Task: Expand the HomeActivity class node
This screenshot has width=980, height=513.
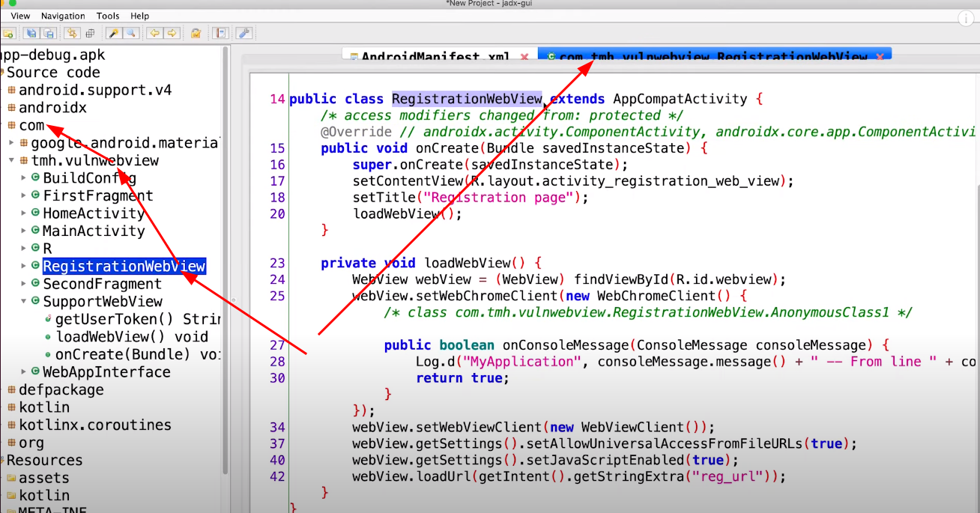Action: point(23,213)
